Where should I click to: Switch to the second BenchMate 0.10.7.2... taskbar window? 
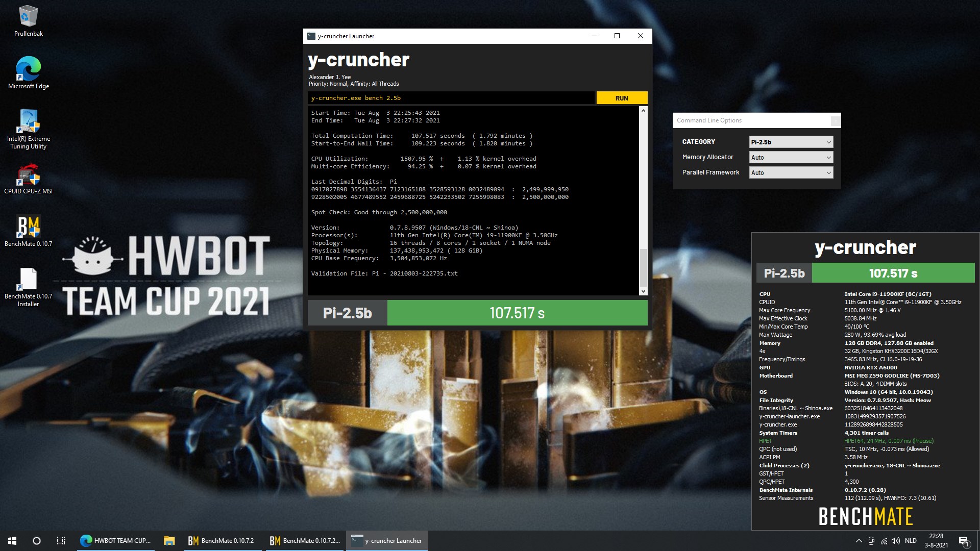click(x=305, y=541)
